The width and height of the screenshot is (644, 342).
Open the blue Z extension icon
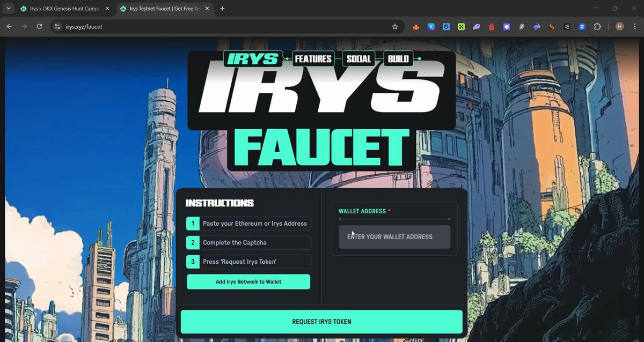tap(582, 26)
